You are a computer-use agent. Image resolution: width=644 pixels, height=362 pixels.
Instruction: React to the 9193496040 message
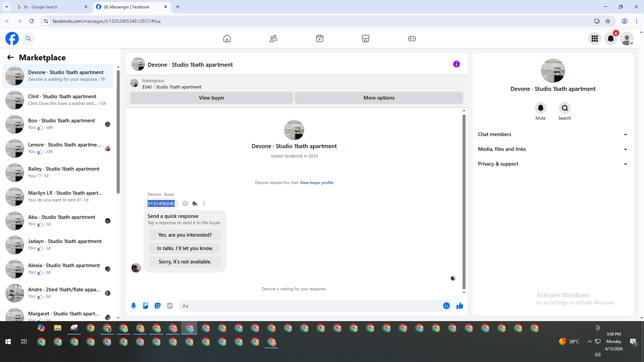(x=185, y=203)
